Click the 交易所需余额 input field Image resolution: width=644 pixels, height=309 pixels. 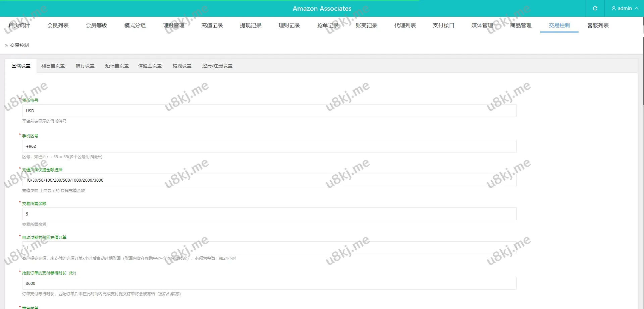(269, 214)
